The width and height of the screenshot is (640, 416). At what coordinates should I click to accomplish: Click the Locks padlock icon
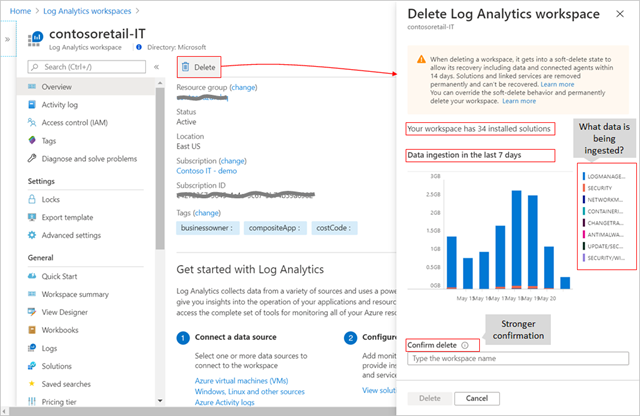[x=32, y=199]
